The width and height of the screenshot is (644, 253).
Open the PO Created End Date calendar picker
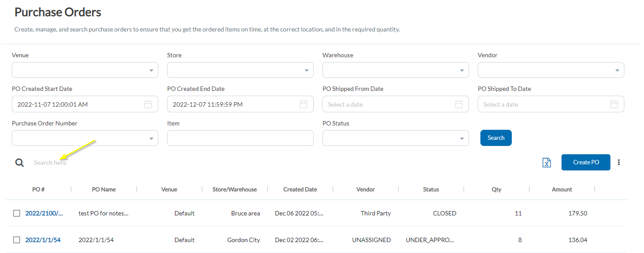click(303, 104)
